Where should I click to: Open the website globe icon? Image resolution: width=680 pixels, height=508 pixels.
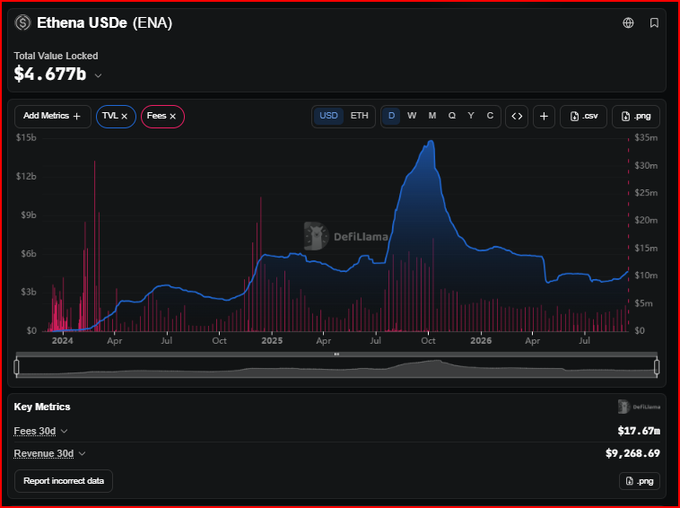click(628, 23)
